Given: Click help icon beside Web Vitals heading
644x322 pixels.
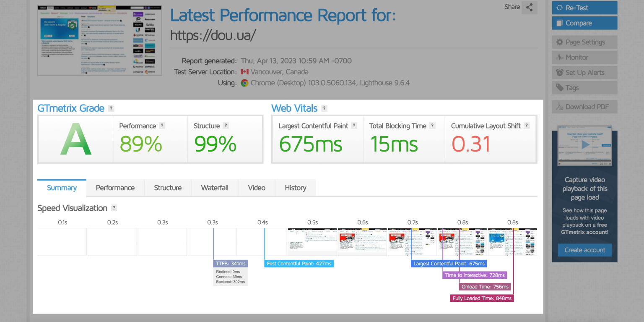Looking at the screenshot, I should [x=324, y=108].
